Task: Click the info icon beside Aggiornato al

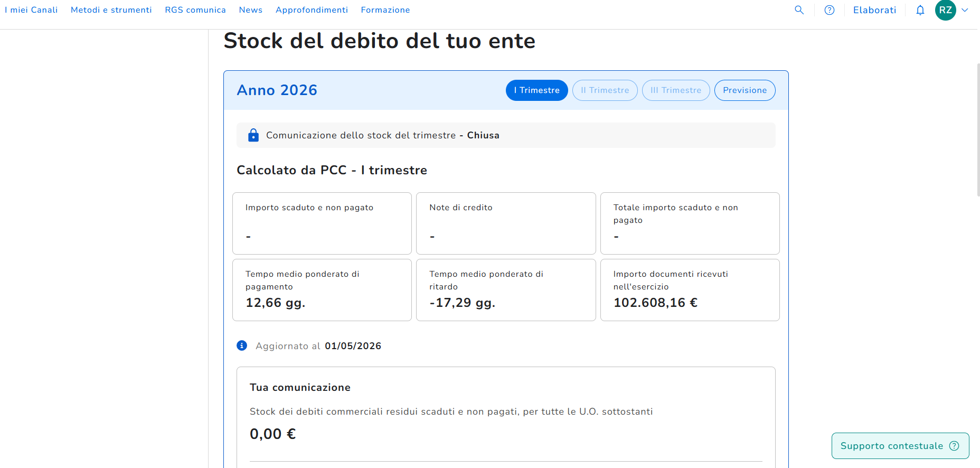Action: coord(242,345)
